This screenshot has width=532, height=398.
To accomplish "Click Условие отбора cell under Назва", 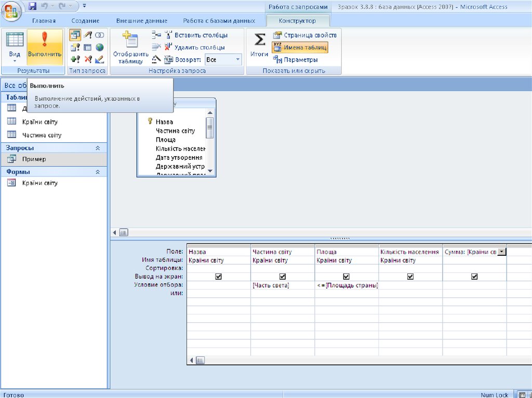I will coord(218,285).
